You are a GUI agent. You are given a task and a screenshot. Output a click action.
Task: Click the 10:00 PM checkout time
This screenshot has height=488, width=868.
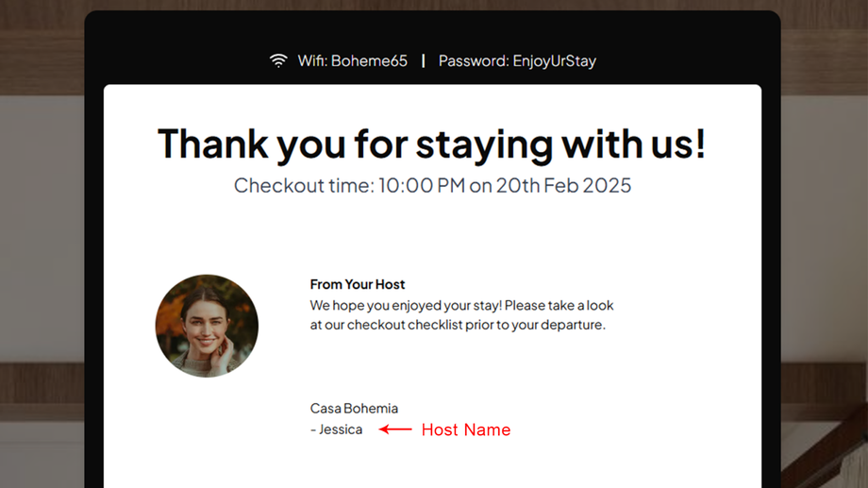422,185
